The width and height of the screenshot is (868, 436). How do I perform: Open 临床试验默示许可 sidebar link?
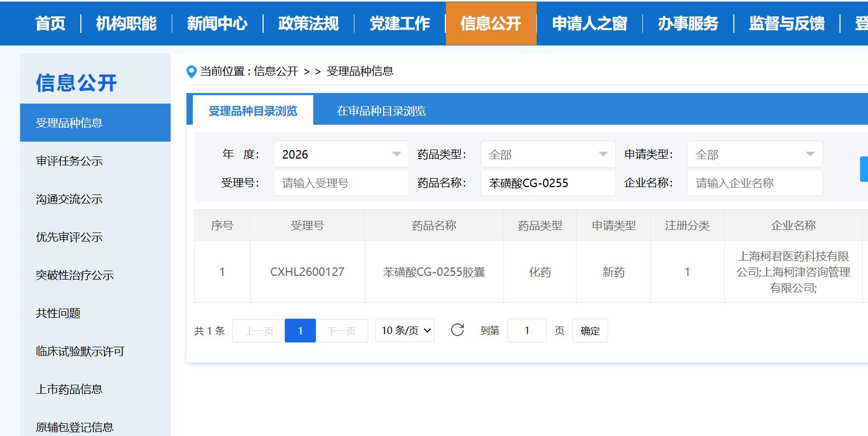[x=80, y=351]
